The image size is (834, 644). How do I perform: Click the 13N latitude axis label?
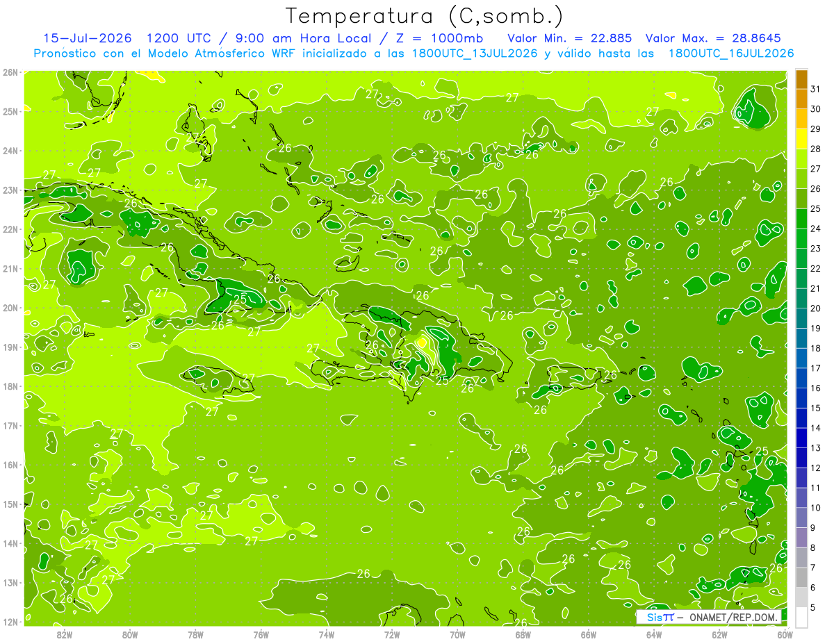[x=10, y=582]
